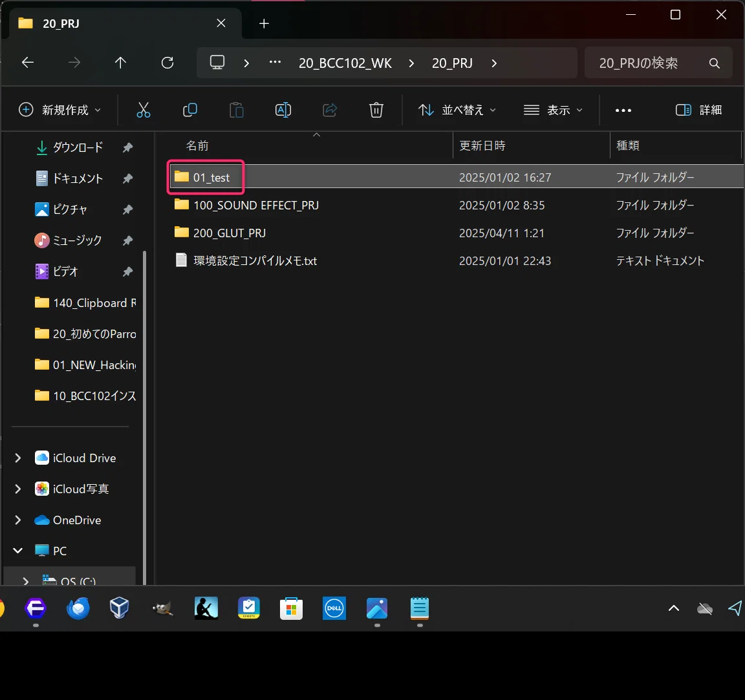Click the Copy icon in the toolbar
The height and width of the screenshot is (700, 745).
189,110
